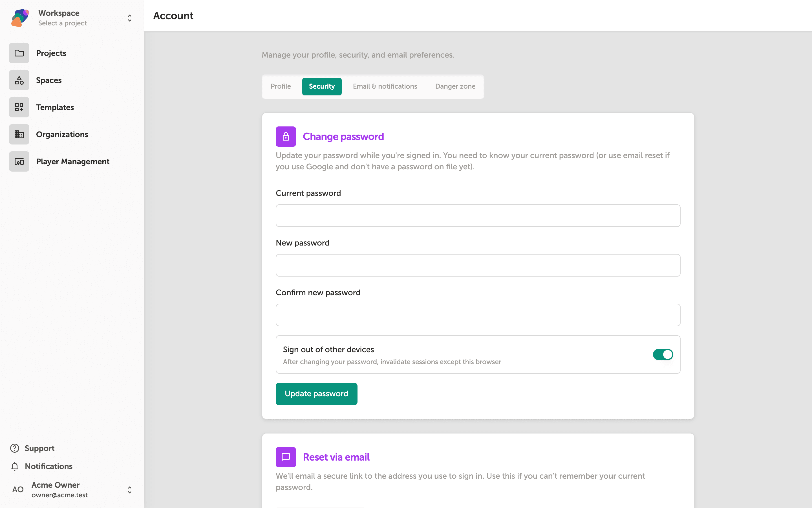Click the Account page title

[x=173, y=16]
